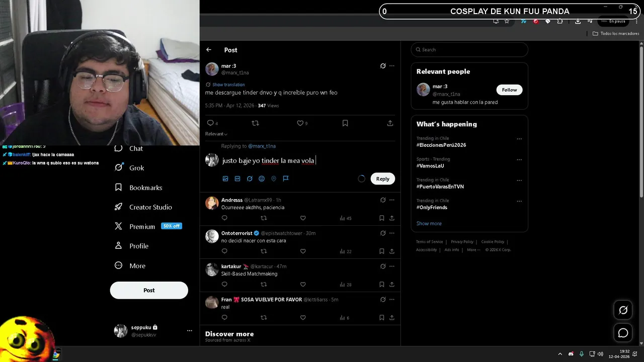Tag location in the reply
644x362 pixels.
274,178
